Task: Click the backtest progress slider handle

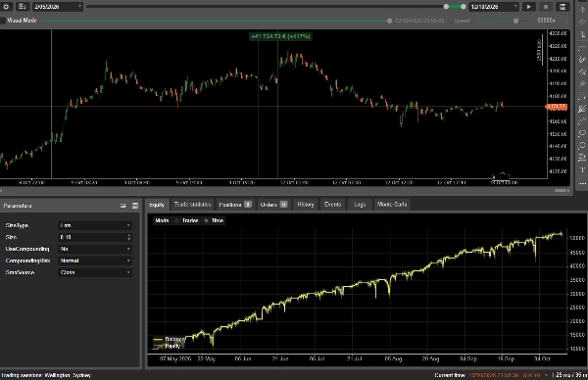Action: [x=389, y=21]
